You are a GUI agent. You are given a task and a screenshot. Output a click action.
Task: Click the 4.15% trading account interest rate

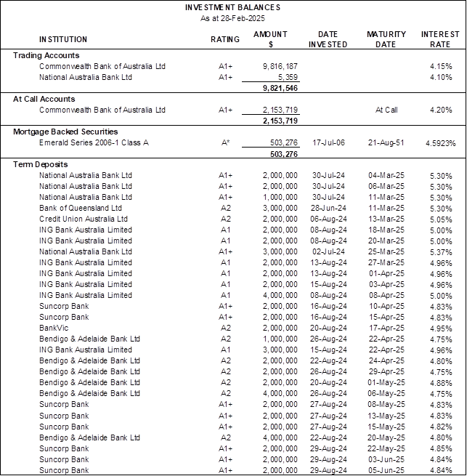click(x=441, y=66)
